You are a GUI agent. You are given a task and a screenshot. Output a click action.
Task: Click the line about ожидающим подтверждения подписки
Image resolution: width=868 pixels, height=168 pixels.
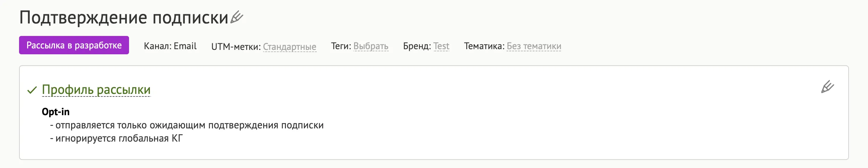pyautogui.click(x=187, y=125)
